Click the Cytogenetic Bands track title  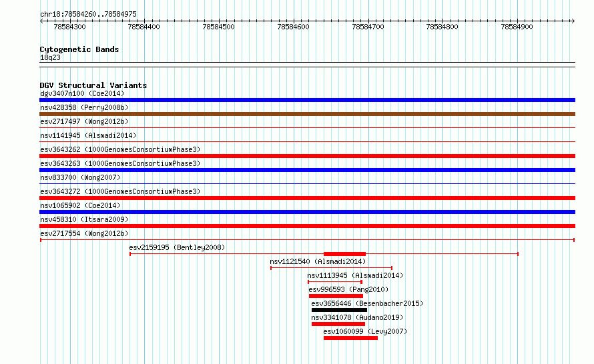point(79,49)
